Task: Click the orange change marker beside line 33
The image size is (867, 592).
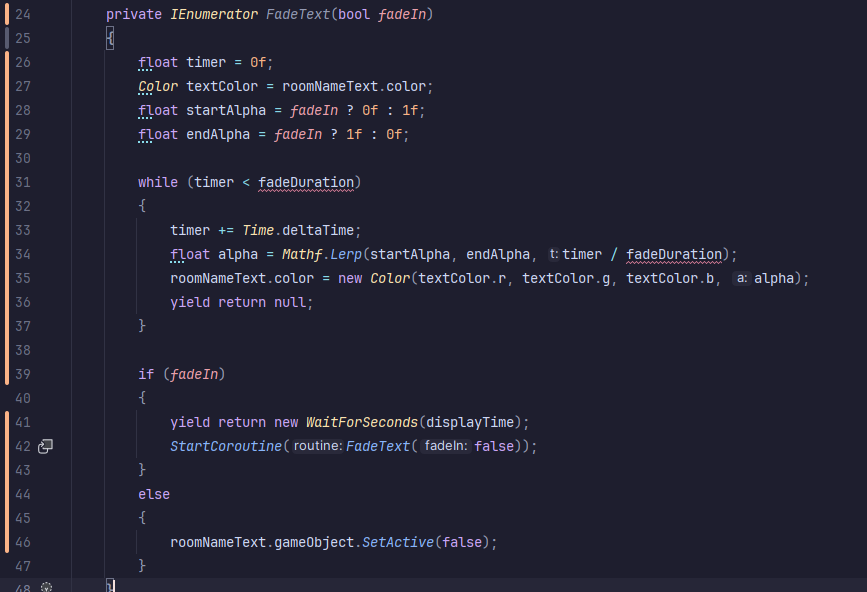Action: [x=7, y=230]
